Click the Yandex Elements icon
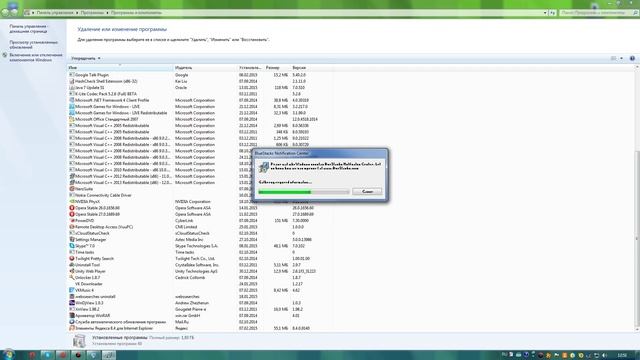The height and width of the screenshot is (360, 640). (x=72, y=328)
